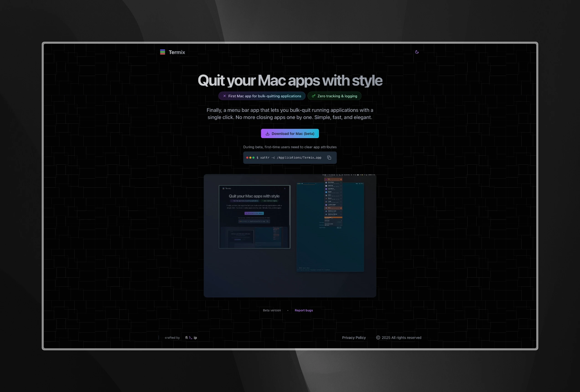Click the Termix striped logo icon

(x=163, y=52)
